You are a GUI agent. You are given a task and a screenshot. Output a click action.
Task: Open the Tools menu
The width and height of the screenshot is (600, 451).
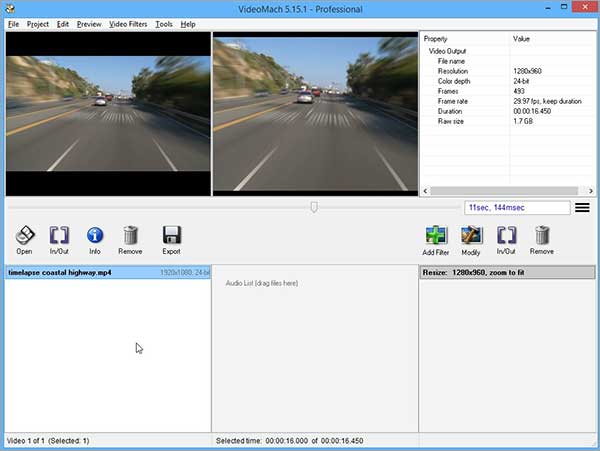pyautogui.click(x=164, y=24)
